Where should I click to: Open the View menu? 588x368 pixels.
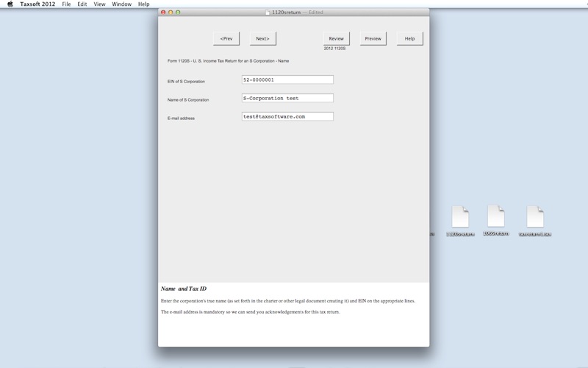(x=99, y=4)
